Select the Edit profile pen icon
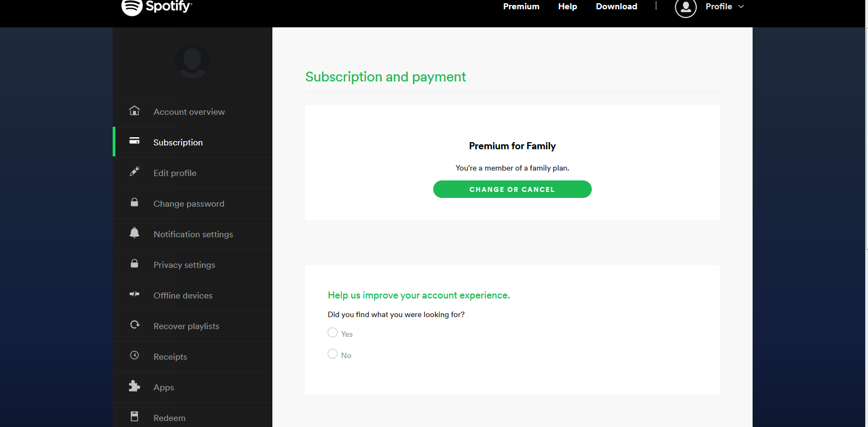The image size is (868, 427). (135, 172)
